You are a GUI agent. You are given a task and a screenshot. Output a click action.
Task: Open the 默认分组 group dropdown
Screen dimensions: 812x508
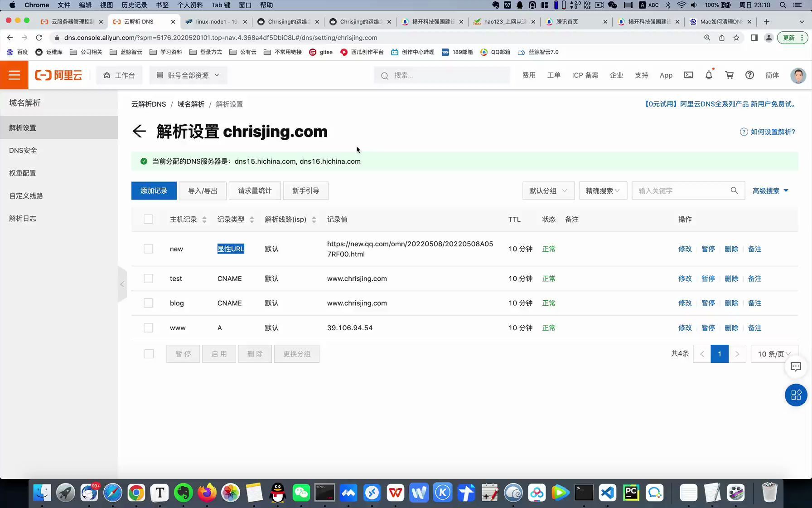[x=548, y=190]
